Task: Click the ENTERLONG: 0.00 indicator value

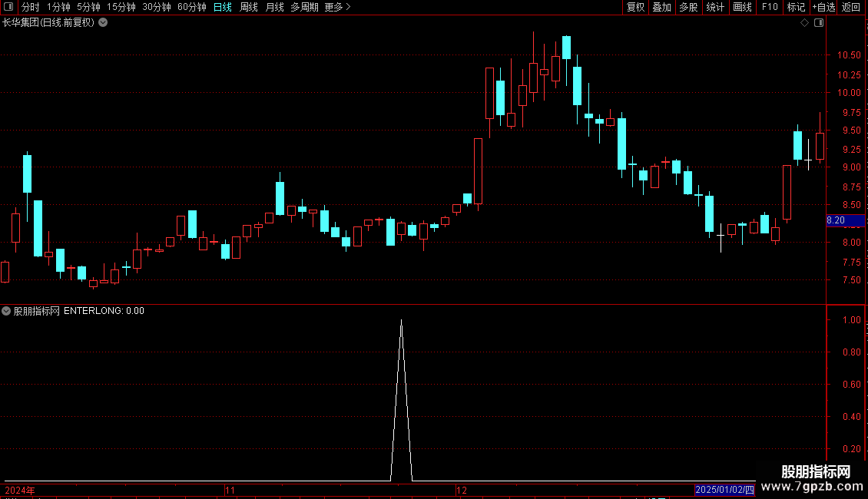Action: point(104,311)
